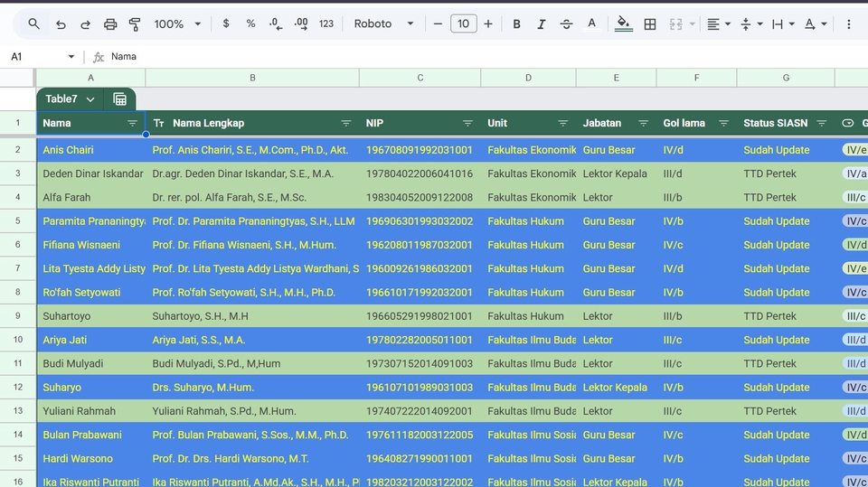Select Guru Besar in Fifiana Wisnaeni row

[616, 245]
